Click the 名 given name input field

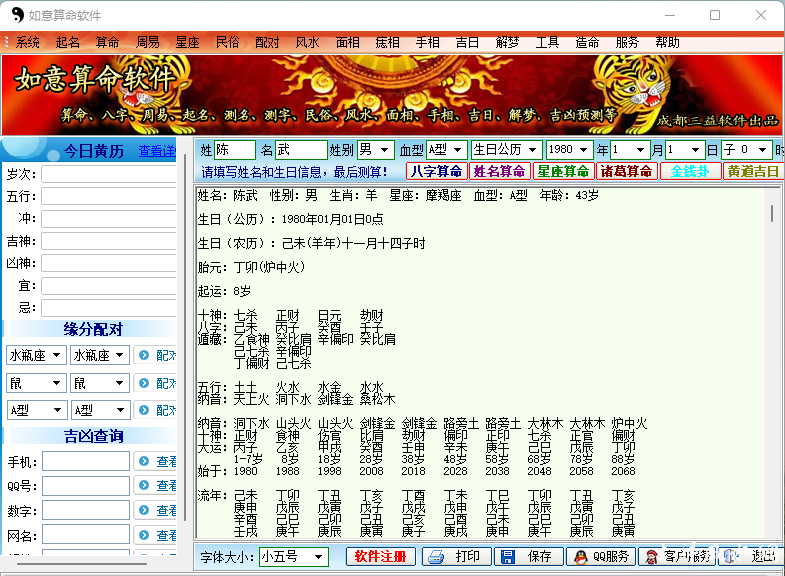coord(301,150)
